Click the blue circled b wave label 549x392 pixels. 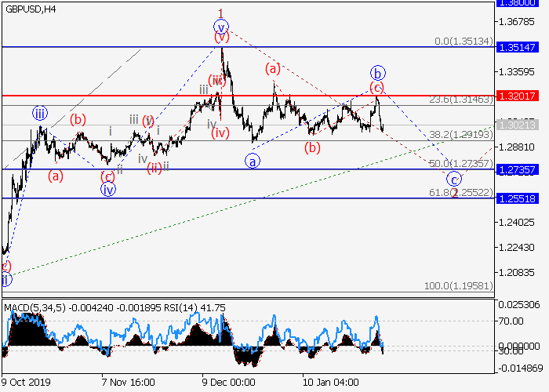(377, 72)
